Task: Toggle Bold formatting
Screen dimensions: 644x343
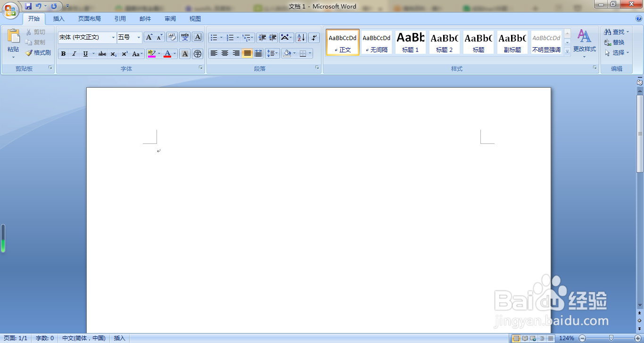Action: pyautogui.click(x=63, y=54)
